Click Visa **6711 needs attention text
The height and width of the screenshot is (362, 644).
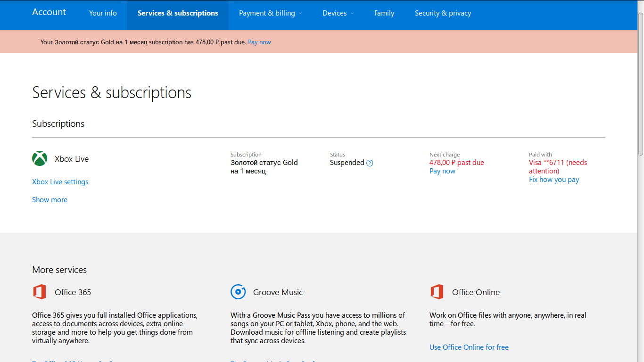pos(558,167)
